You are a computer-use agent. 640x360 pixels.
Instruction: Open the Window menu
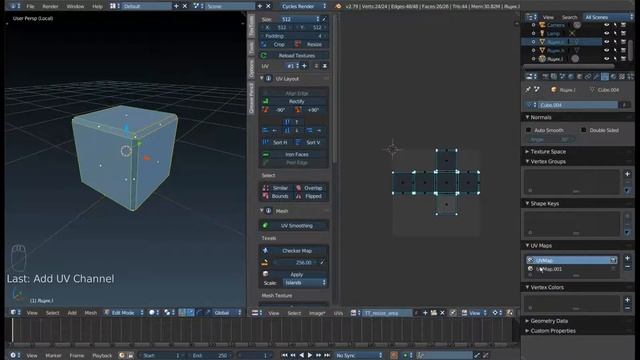pos(75,6)
